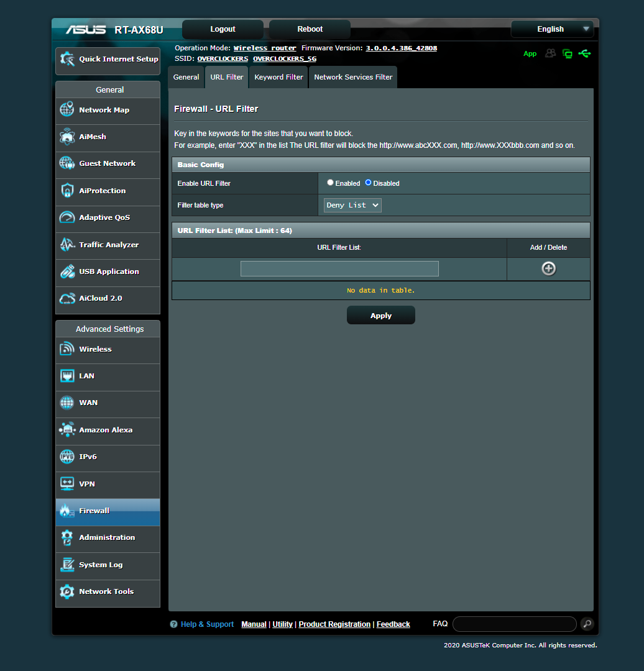Viewport: 644px width, 671px height.
Task: Click the Apply button
Action: (x=380, y=316)
